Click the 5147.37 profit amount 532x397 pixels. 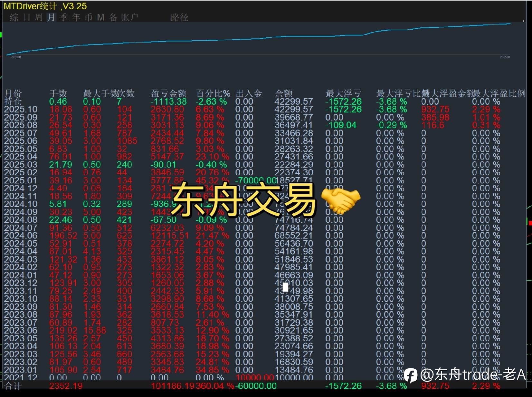point(167,157)
